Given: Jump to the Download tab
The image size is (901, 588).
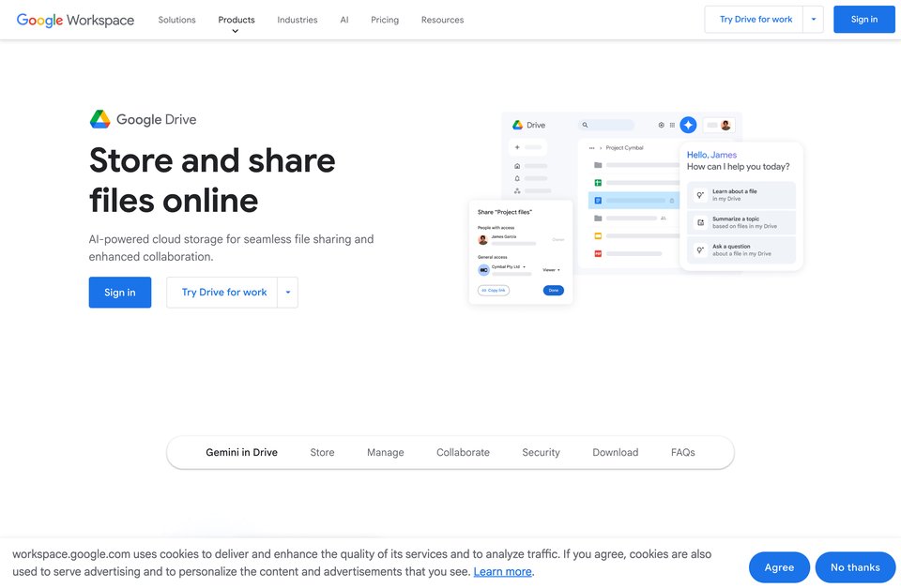Looking at the screenshot, I should 616,452.
